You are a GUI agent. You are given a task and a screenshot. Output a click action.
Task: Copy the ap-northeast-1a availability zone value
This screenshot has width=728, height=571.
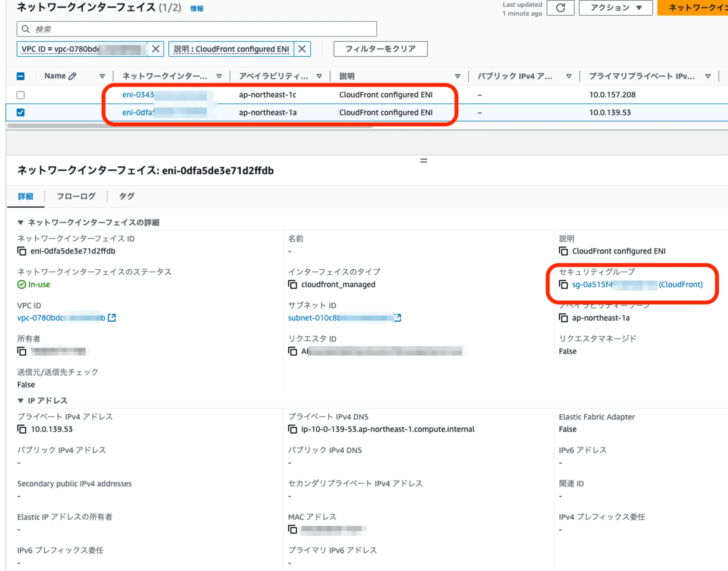point(563,318)
